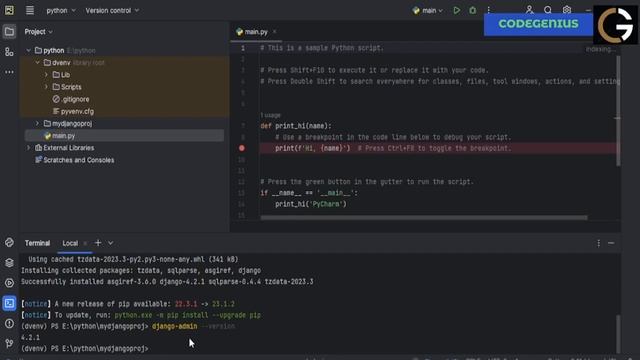Open the Project view selector dropdown

pyautogui.click(x=38, y=32)
